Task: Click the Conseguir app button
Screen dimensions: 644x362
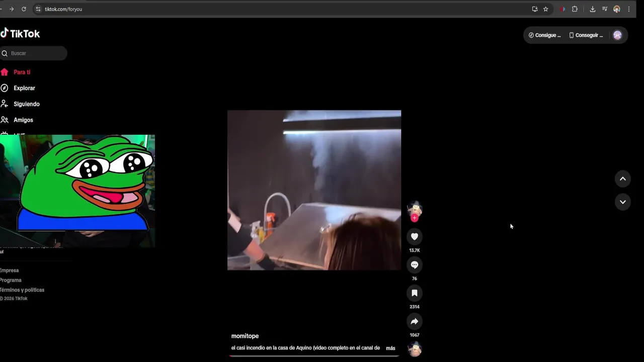Action: (x=586, y=35)
